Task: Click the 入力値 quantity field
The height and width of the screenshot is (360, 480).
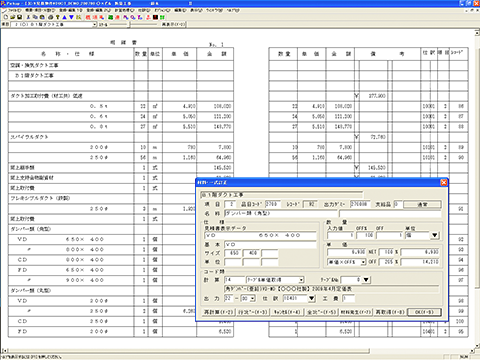Action: coord(340,235)
